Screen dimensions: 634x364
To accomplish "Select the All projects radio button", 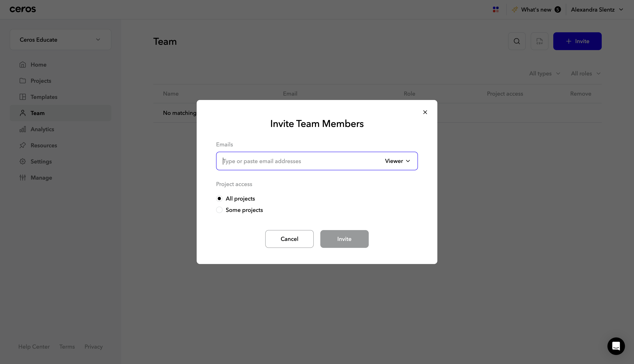I will pos(219,199).
